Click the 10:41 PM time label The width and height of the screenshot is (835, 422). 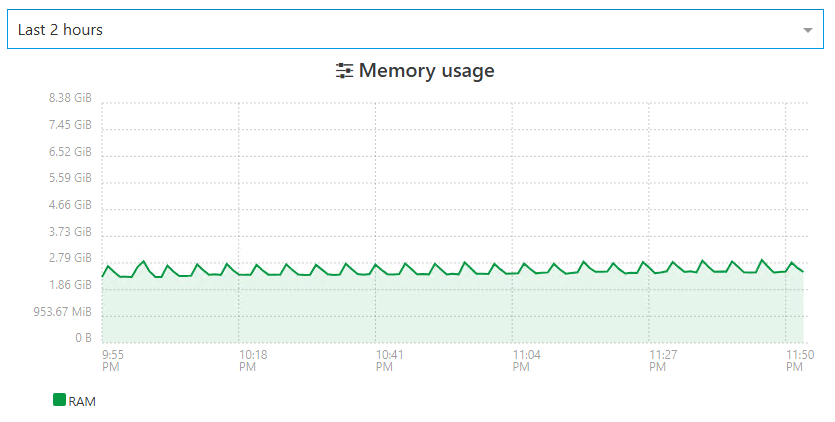[x=389, y=360]
